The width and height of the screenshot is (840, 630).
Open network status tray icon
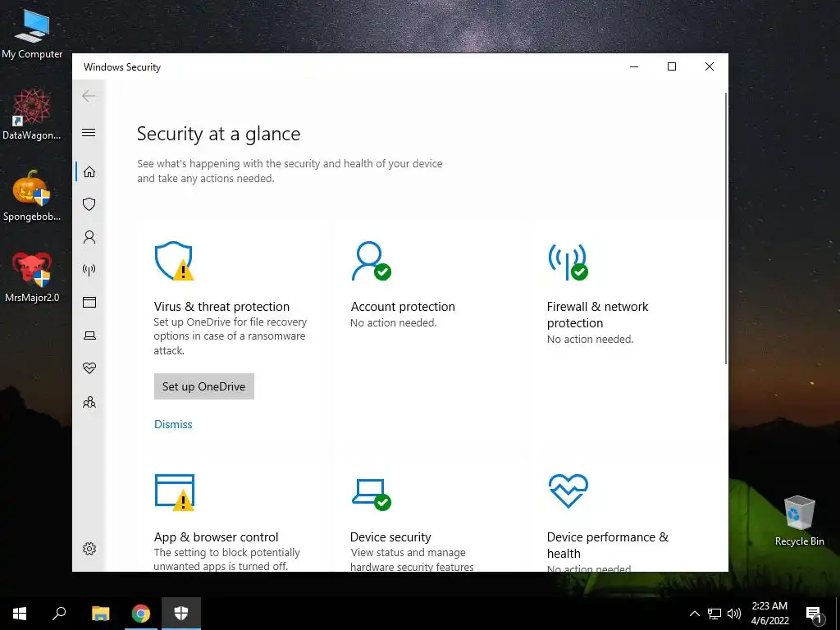point(714,614)
